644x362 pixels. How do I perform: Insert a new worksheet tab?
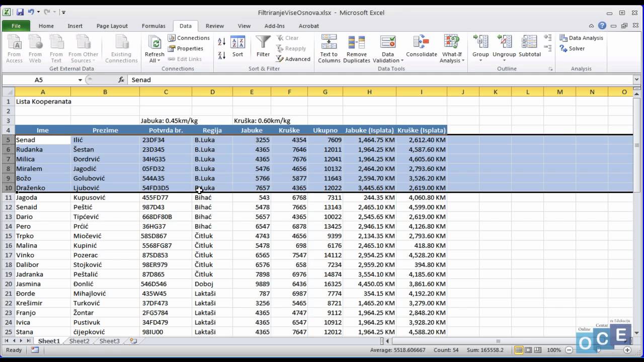[x=133, y=341]
